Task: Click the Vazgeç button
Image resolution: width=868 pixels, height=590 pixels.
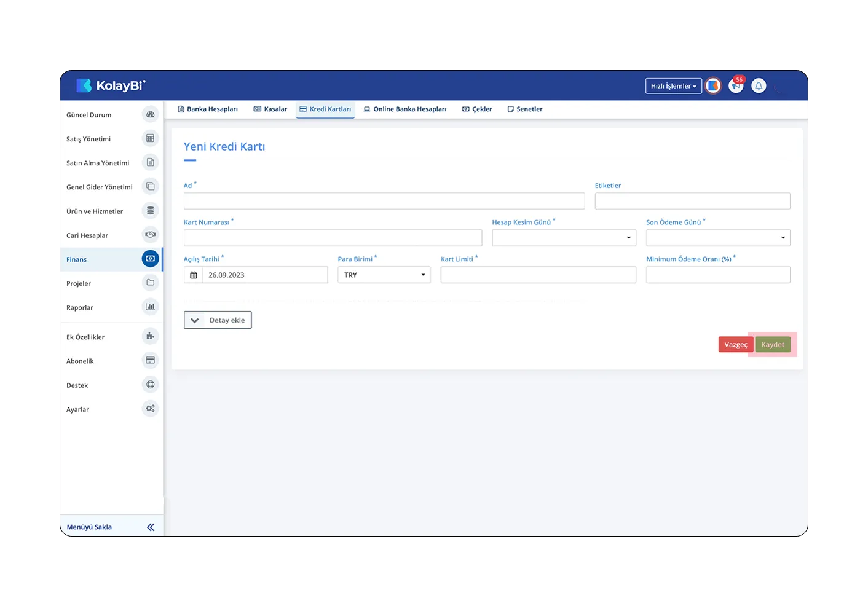Action: 736,345
